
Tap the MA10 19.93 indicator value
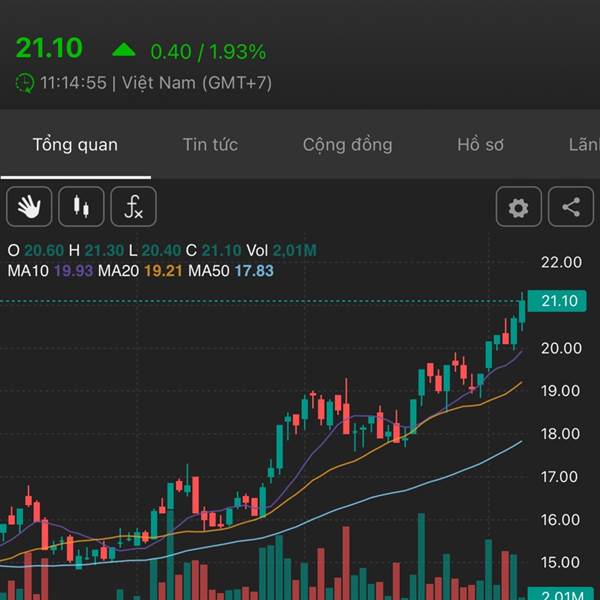pos(50,271)
